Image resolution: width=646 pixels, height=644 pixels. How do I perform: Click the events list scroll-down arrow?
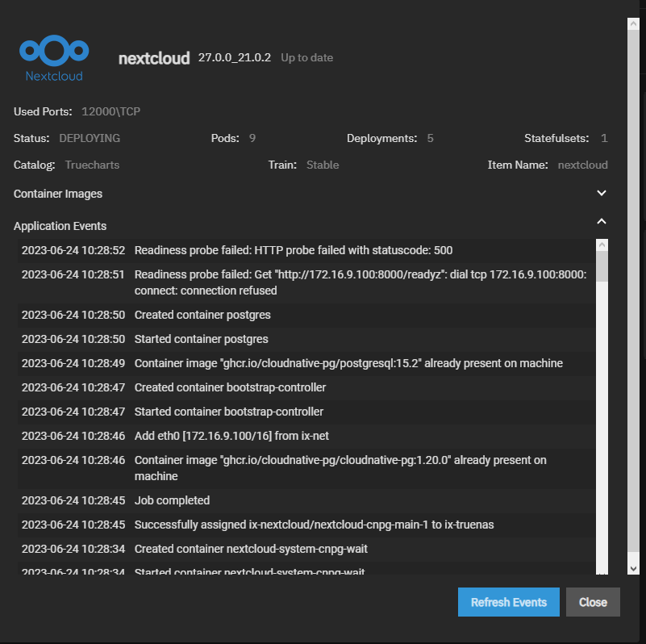coord(602,569)
